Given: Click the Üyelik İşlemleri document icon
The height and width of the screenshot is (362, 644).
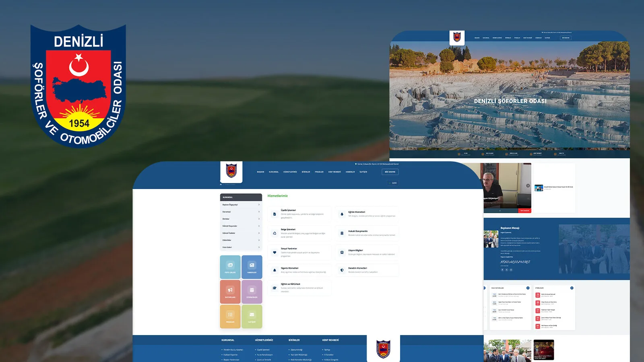Looking at the screenshot, I should click(x=275, y=214).
